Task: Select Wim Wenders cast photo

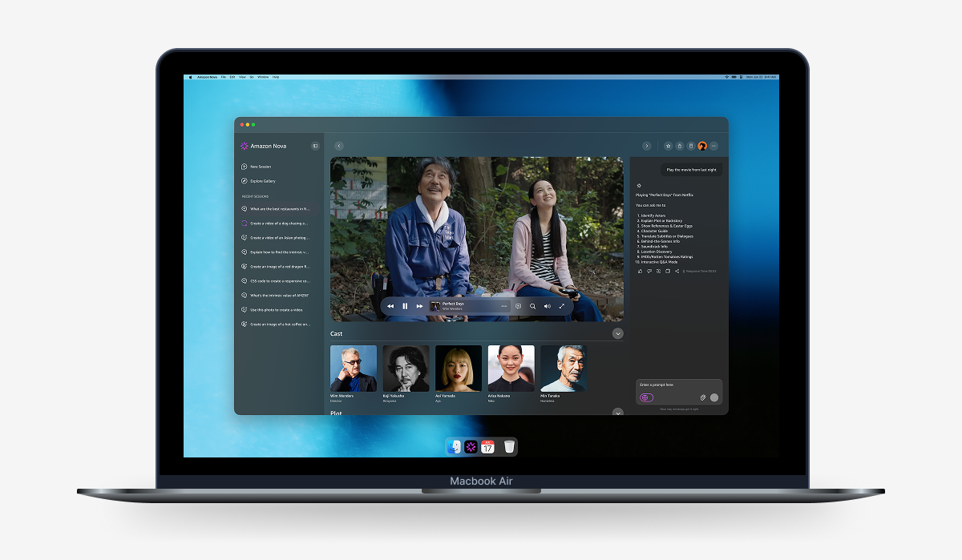Action: (354, 369)
